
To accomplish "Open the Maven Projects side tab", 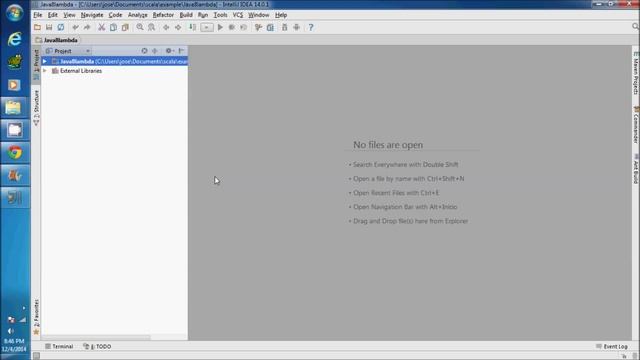I will [636, 73].
